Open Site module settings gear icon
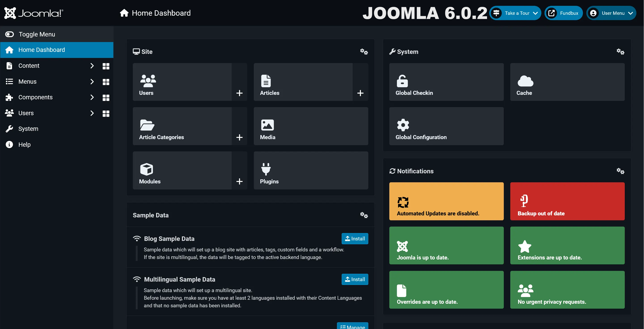 (364, 52)
